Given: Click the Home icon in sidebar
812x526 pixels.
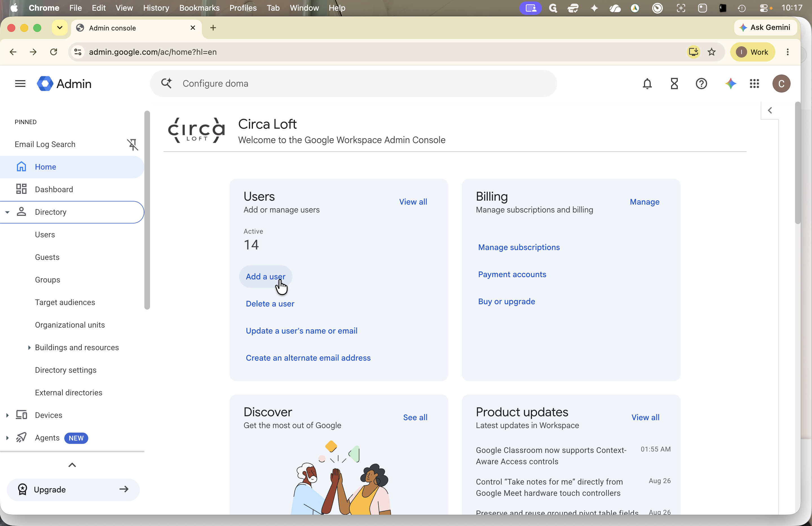Looking at the screenshot, I should click(x=21, y=167).
